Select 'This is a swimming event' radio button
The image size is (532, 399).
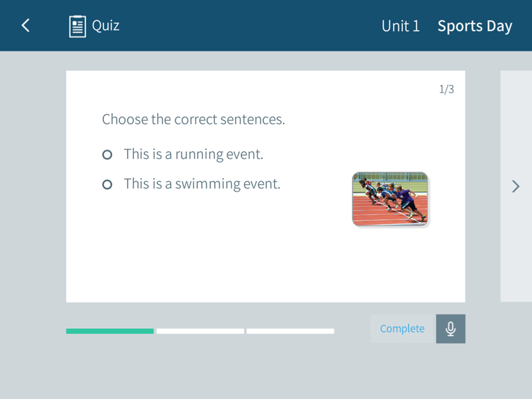[x=107, y=185]
